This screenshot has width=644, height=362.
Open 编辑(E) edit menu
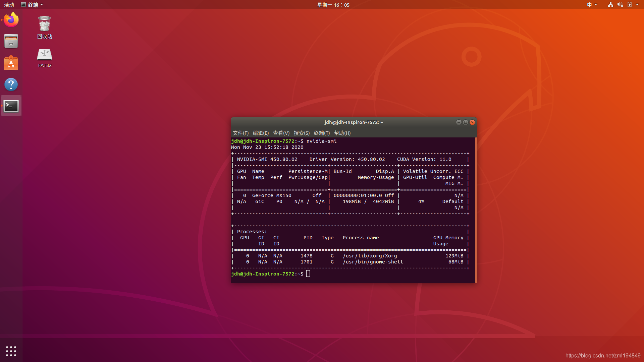(261, 133)
